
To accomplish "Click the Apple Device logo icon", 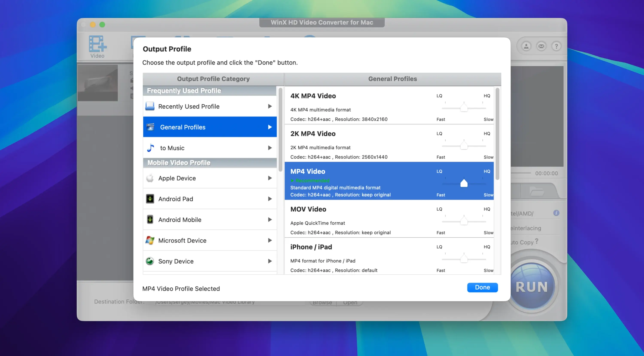I will pyautogui.click(x=150, y=178).
